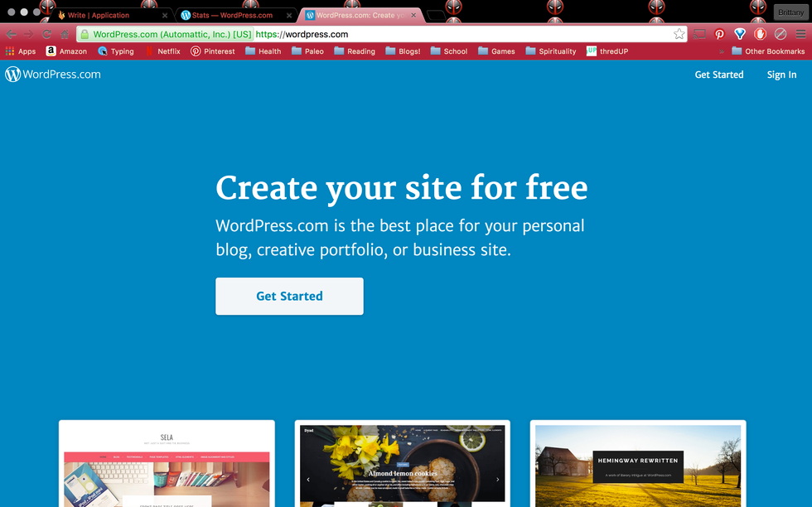This screenshot has width=812, height=507.
Task: Reload the page with the refresh icon
Action: [46, 34]
